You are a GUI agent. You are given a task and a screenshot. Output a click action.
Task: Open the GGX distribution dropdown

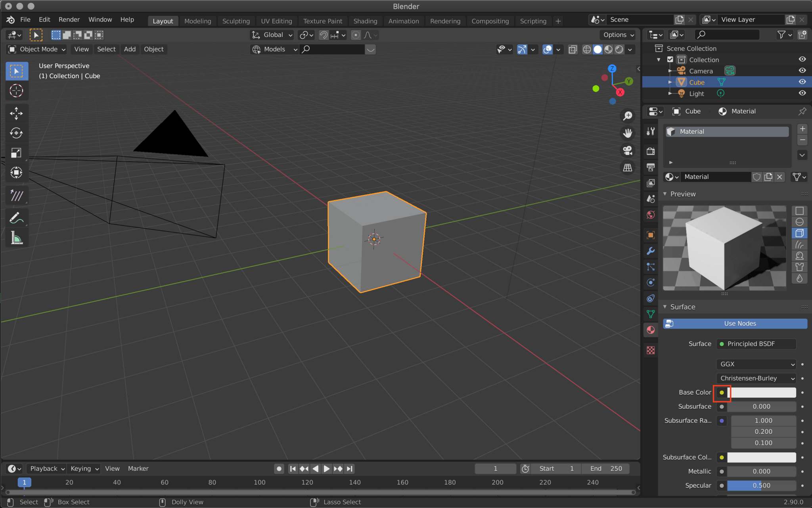point(755,364)
